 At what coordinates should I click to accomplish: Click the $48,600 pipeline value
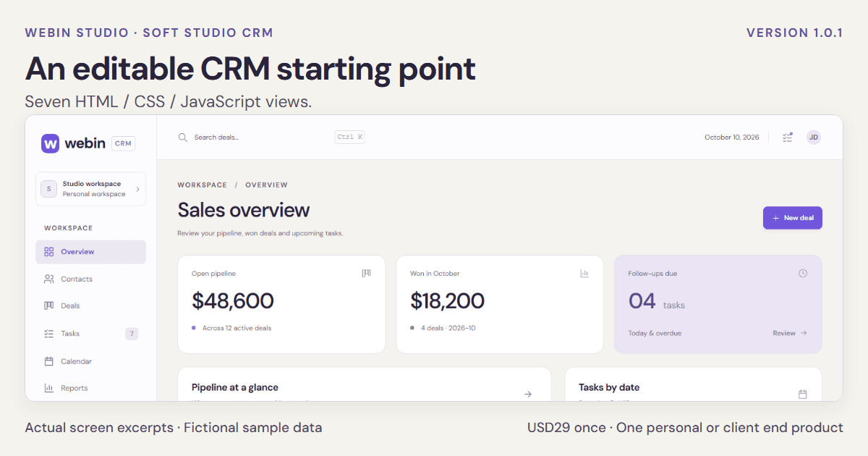click(233, 300)
